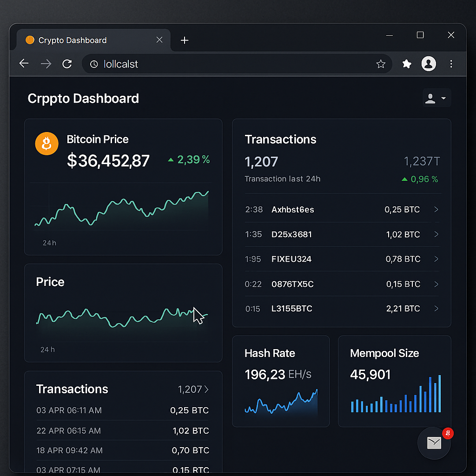
Task: Click the 45,901 mempool value
Action: (370, 375)
